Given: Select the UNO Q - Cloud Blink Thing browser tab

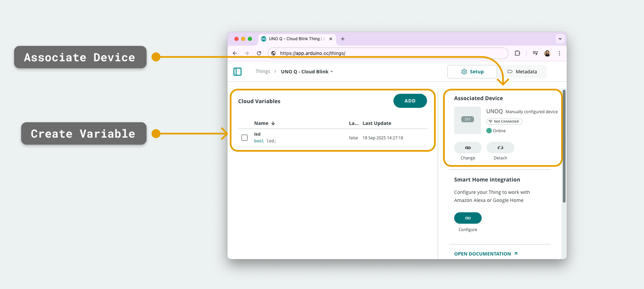Looking at the screenshot, I should [x=297, y=39].
